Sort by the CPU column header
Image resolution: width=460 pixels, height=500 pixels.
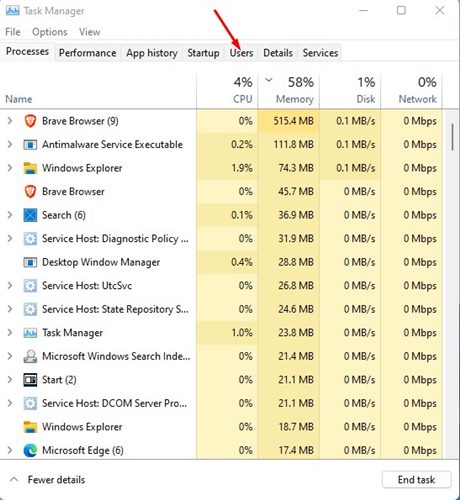(227, 90)
